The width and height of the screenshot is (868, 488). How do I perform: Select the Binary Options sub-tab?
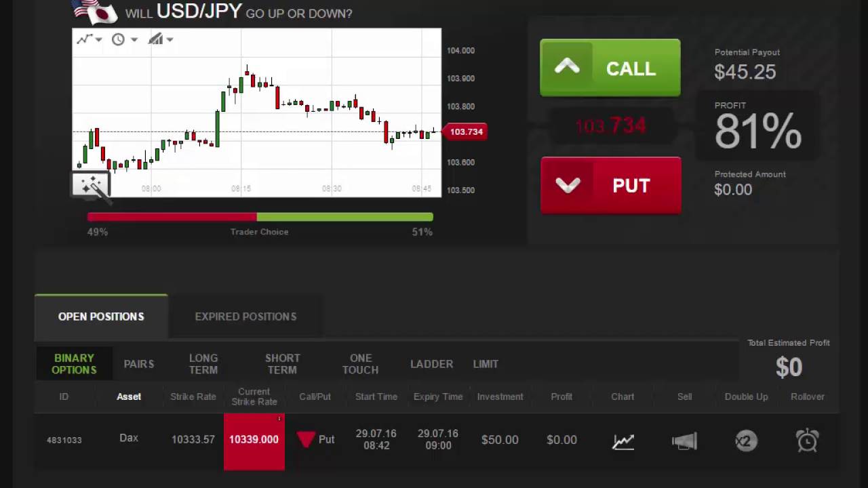click(x=74, y=364)
